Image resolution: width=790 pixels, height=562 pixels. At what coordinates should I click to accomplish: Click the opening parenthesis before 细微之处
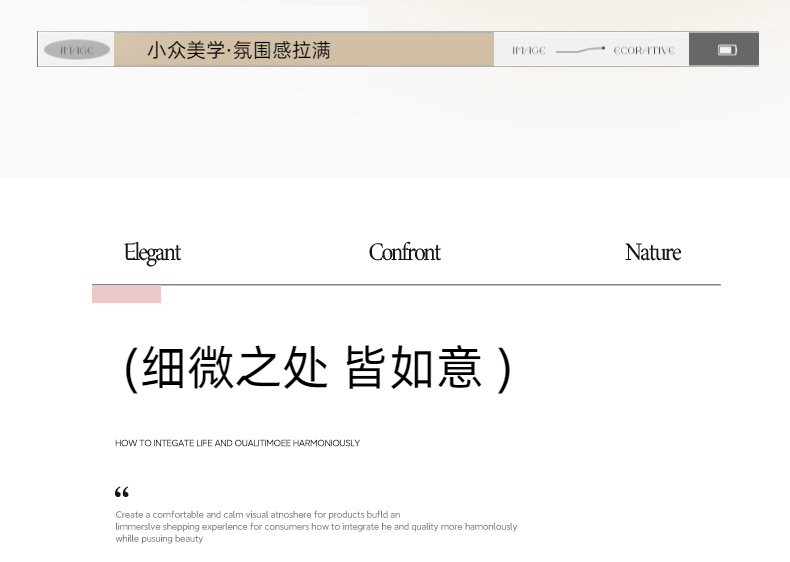tap(131, 369)
